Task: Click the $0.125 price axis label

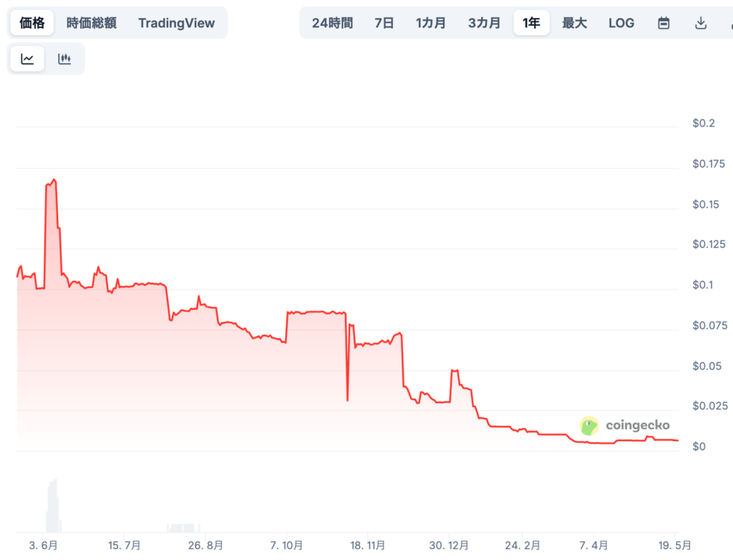Action: [709, 244]
